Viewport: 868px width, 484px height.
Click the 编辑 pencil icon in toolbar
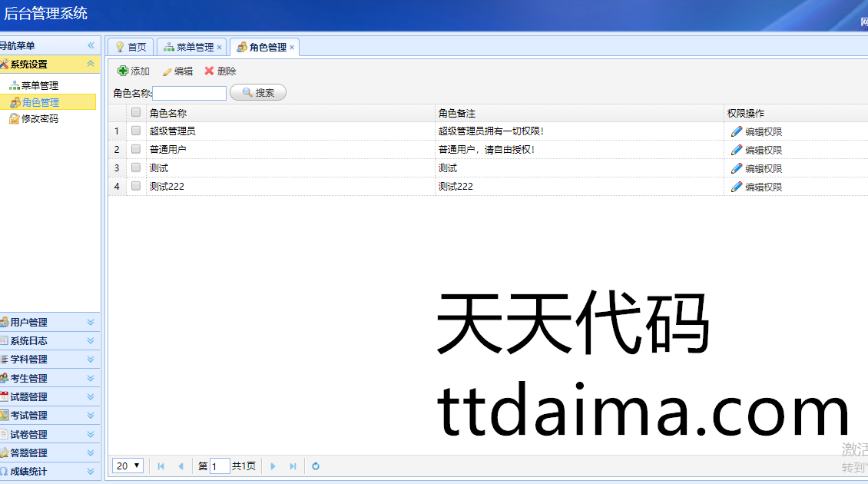click(x=167, y=71)
